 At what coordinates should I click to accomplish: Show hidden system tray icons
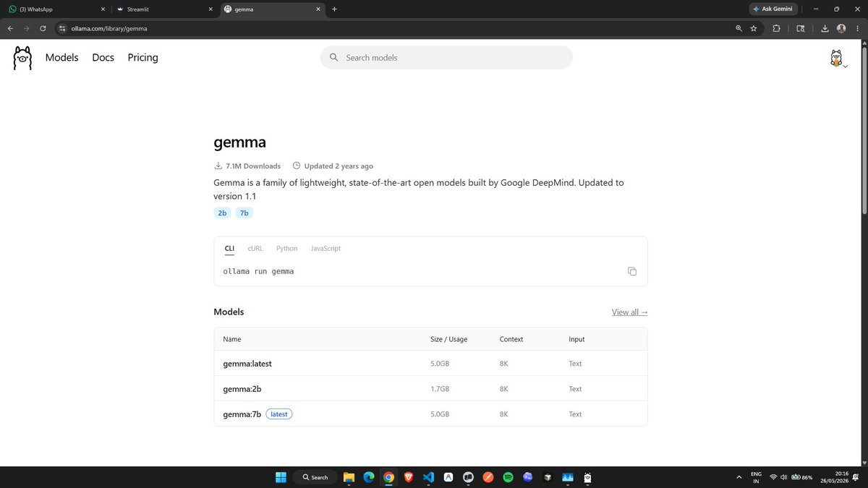tap(739, 477)
